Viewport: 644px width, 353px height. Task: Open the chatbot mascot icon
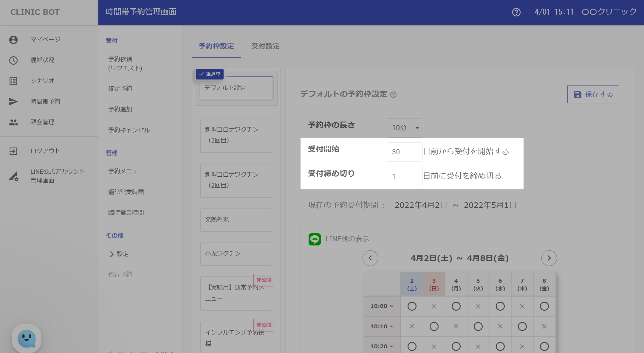[27, 338]
